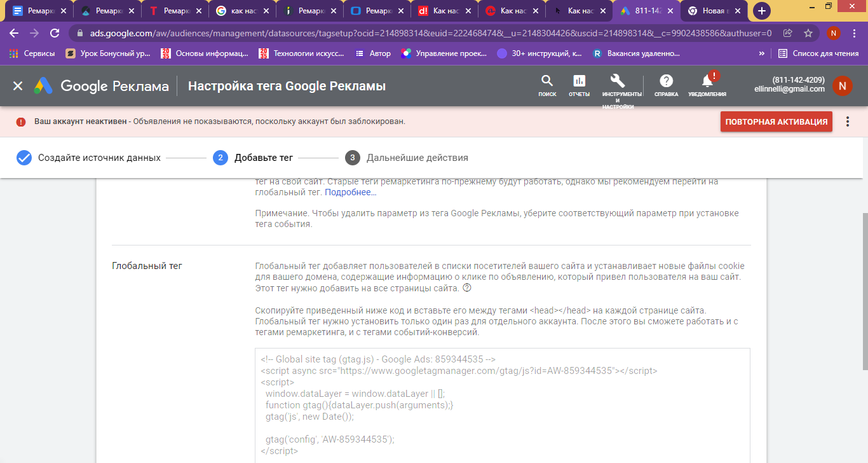This screenshot has width=868, height=463.
Task: Open the Сервисы apps bookmark
Action: pyautogui.click(x=32, y=53)
